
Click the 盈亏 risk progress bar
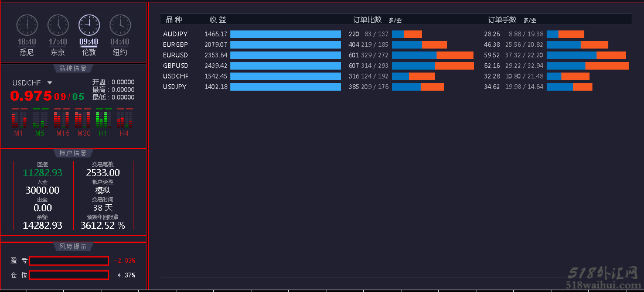[x=69, y=261]
